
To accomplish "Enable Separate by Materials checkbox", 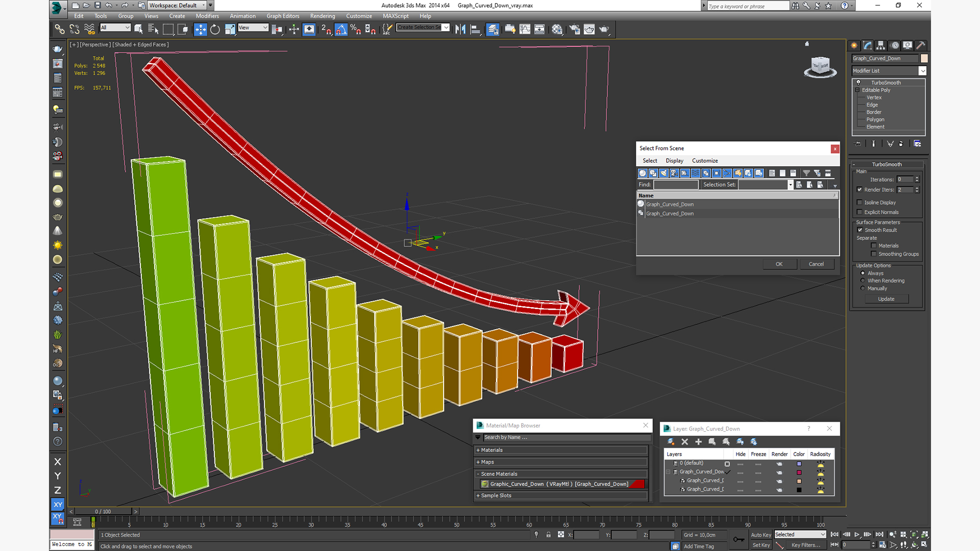I will click(874, 246).
